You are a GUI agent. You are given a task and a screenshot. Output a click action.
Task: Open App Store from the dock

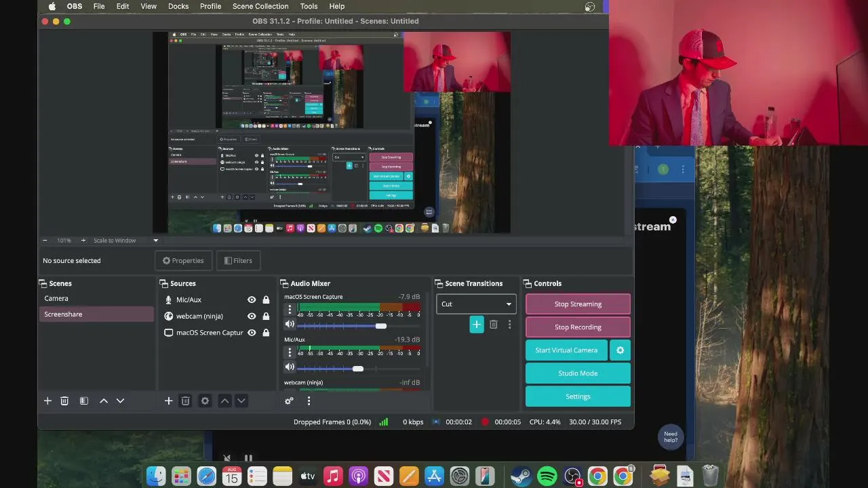434,476
